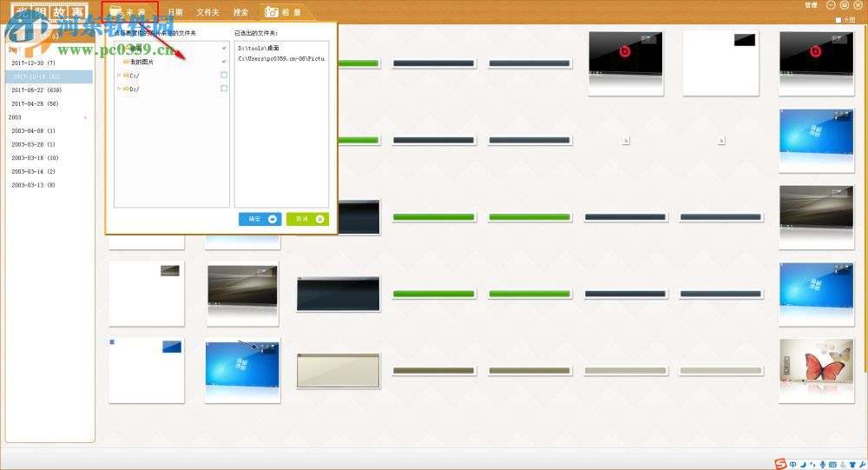
Task: Click the 管理 manage link
Action: tap(811, 5)
